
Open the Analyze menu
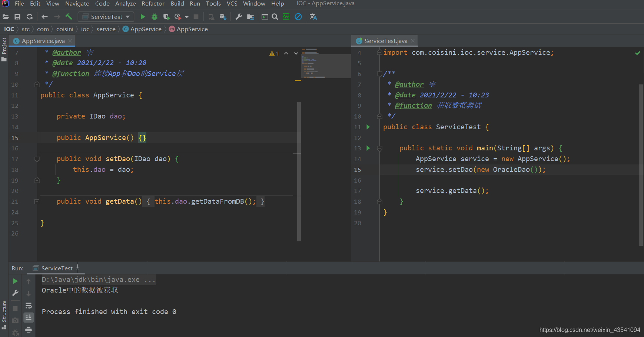125,4
